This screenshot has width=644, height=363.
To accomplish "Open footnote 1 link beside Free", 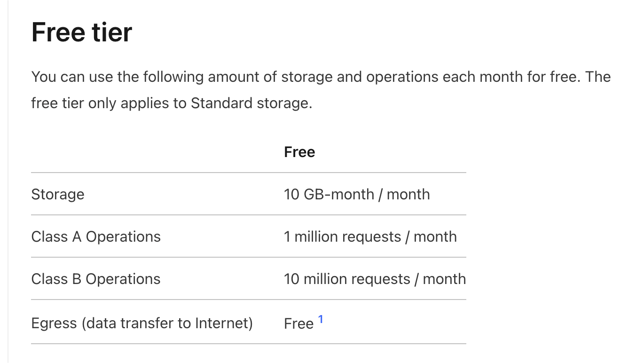I will click(x=321, y=320).
